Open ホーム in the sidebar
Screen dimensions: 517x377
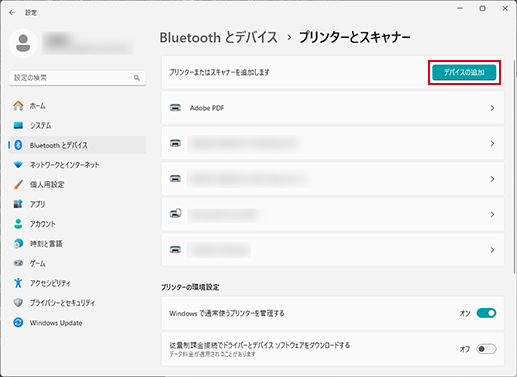coord(77,106)
